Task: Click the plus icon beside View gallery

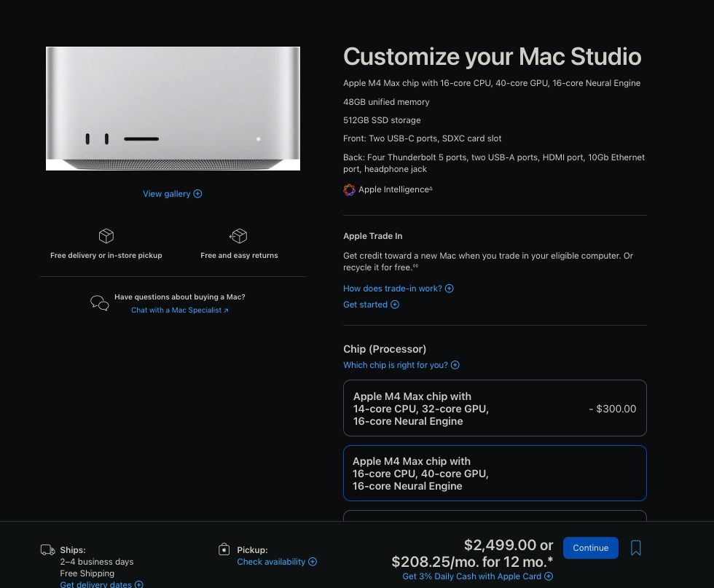Action: click(x=197, y=194)
